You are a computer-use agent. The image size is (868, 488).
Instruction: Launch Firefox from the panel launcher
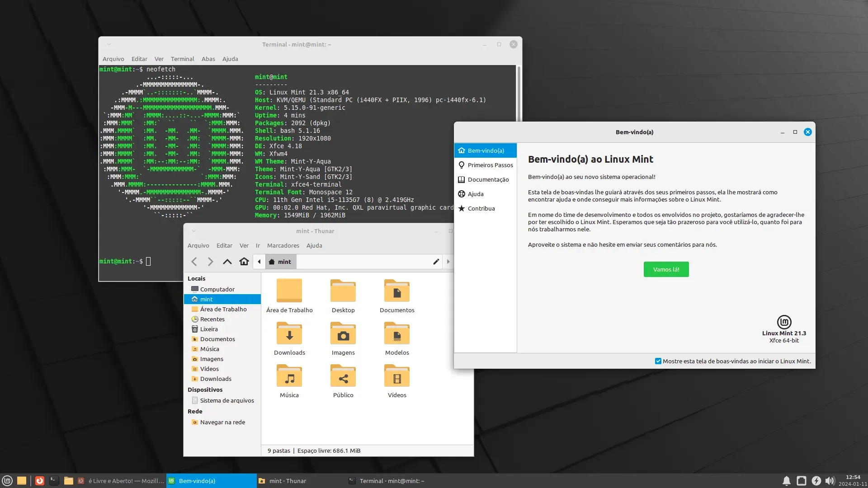(x=40, y=481)
